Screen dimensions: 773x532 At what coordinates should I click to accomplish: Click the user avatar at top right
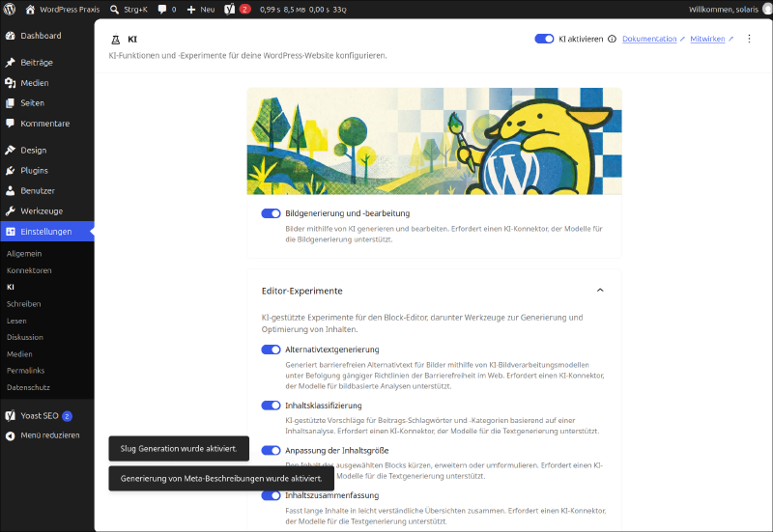click(767, 10)
